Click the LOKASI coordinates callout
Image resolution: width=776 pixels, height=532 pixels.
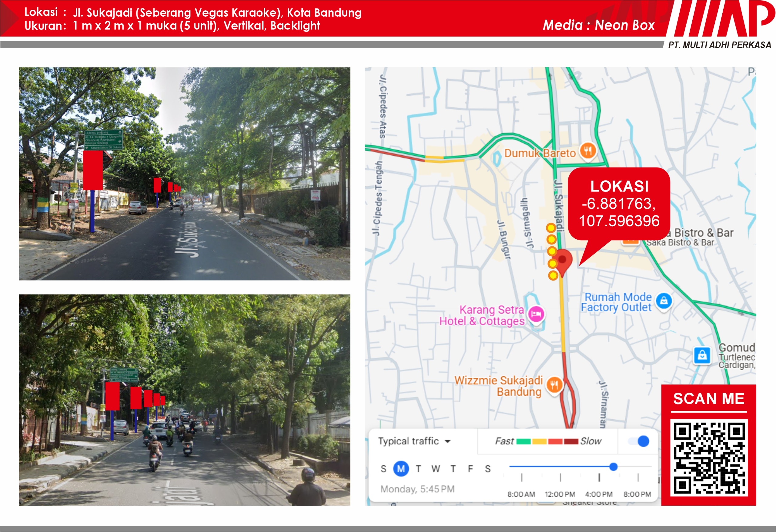tap(619, 204)
